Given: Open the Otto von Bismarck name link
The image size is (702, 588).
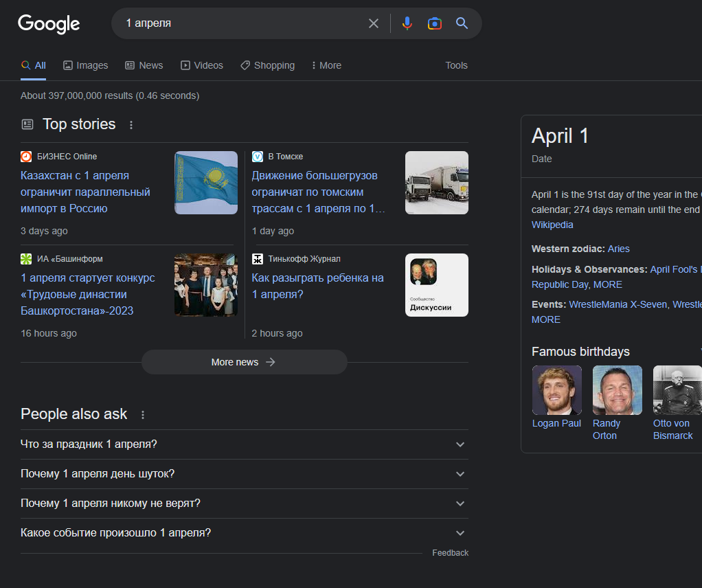Looking at the screenshot, I should point(673,429).
